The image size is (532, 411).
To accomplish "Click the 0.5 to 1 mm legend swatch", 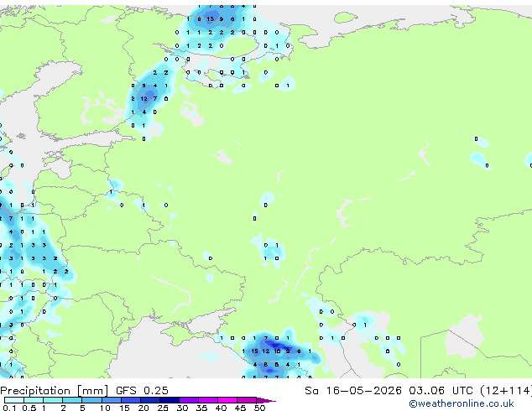I will tap(34, 400).
